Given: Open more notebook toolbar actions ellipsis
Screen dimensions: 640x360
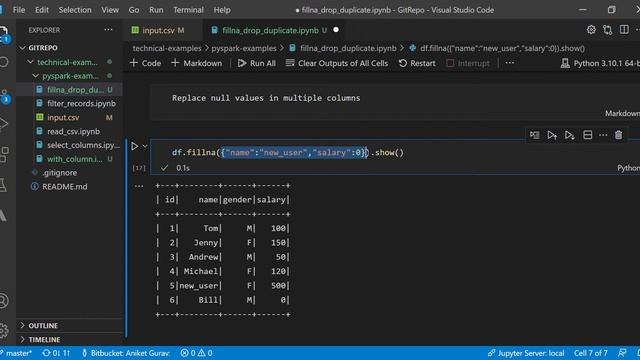Looking at the screenshot, I should point(509,63).
